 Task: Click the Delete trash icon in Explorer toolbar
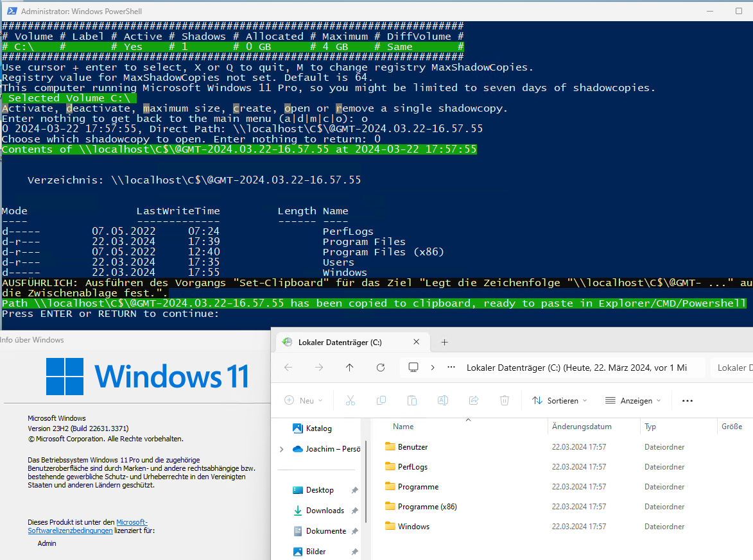pyautogui.click(x=505, y=401)
